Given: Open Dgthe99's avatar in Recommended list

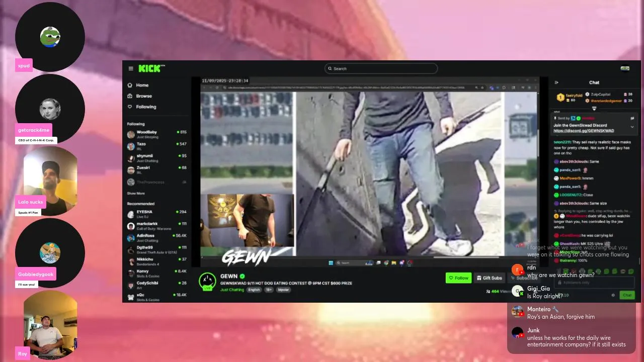Looking at the screenshot, I should tap(131, 249).
